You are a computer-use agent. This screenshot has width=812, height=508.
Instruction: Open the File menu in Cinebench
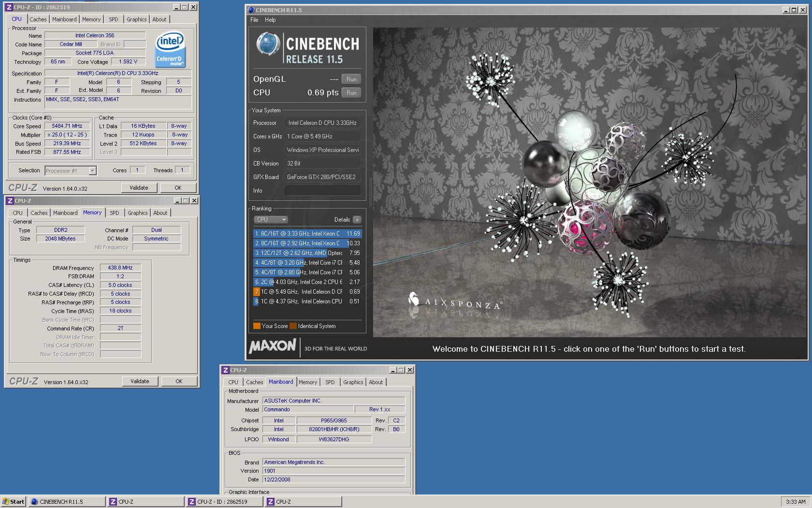pos(254,20)
